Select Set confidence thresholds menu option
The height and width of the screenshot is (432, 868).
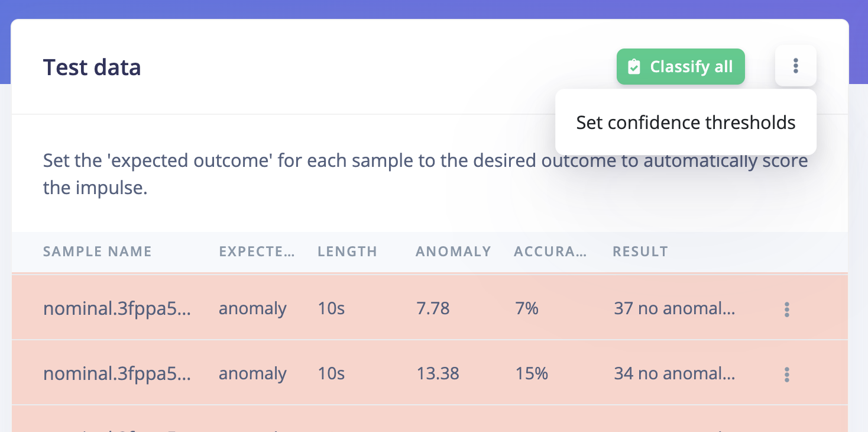click(685, 122)
